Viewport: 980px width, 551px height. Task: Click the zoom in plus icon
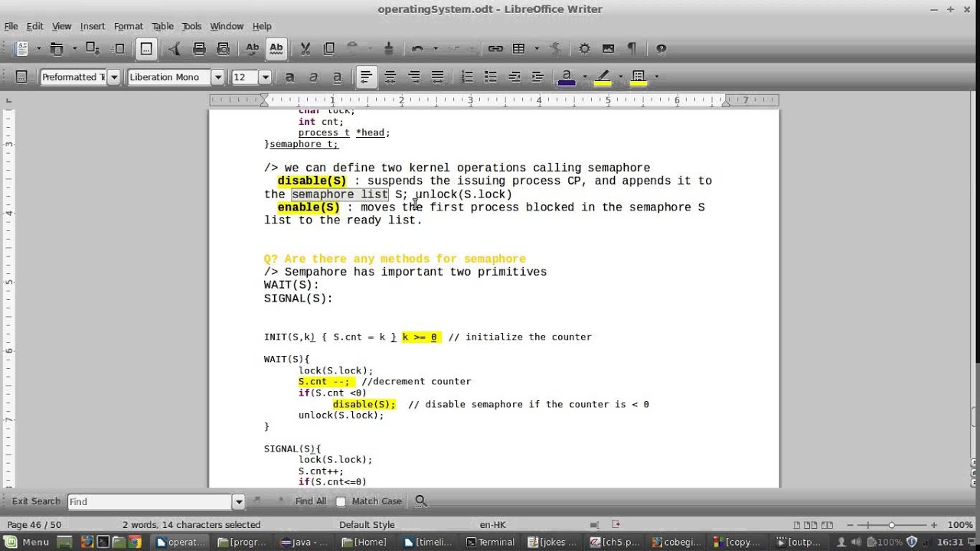(x=933, y=525)
